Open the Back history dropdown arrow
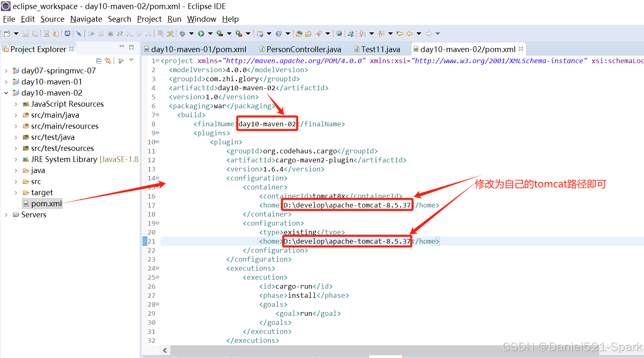 point(419,34)
